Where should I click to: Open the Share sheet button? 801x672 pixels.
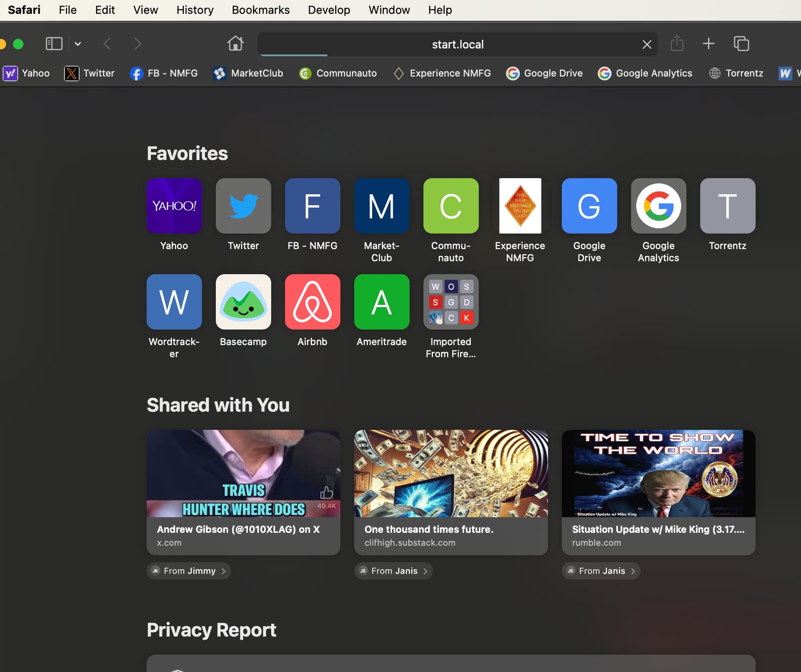677,44
